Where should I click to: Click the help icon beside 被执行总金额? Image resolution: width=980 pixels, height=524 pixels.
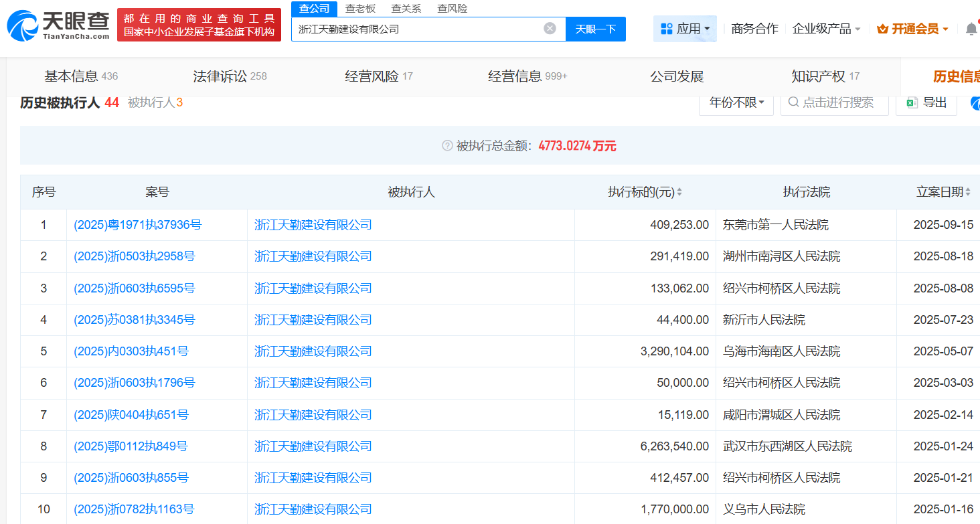447,146
